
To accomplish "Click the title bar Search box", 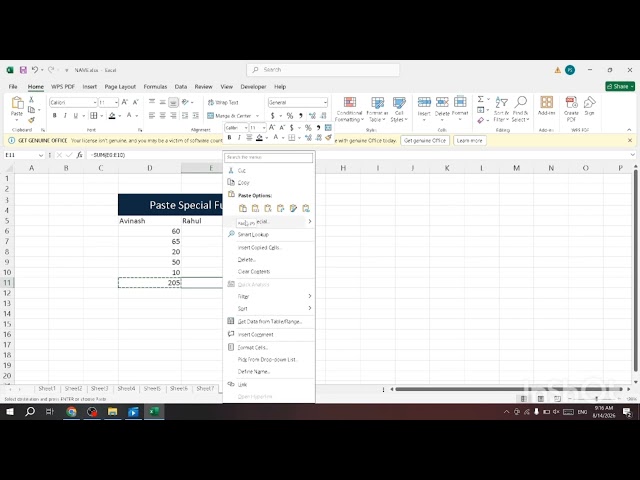I will click(x=323, y=70).
